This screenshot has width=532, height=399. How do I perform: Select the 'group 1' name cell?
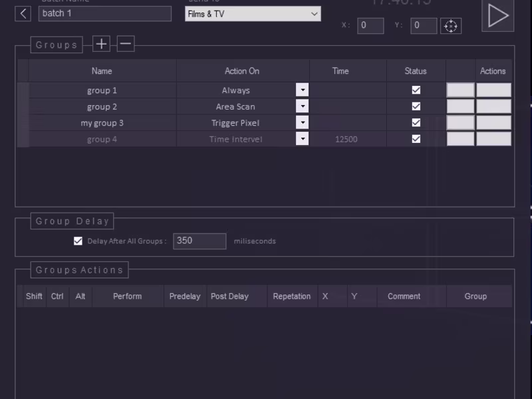click(102, 90)
